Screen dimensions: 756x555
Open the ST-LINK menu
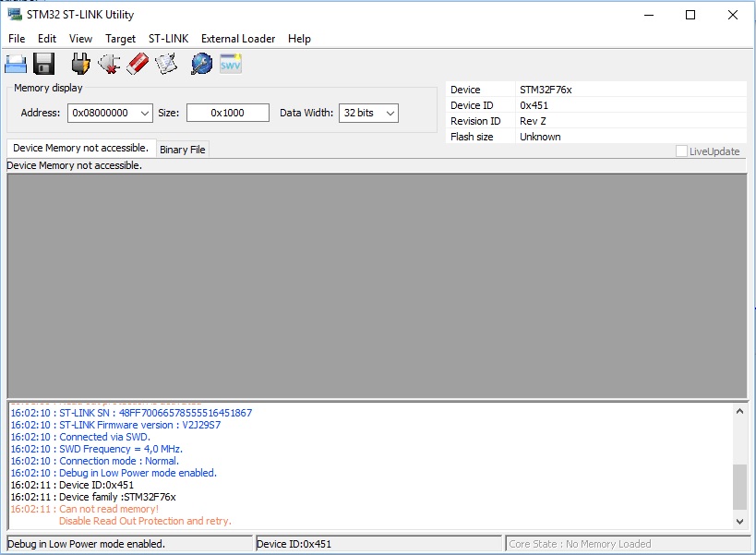(x=168, y=39)
